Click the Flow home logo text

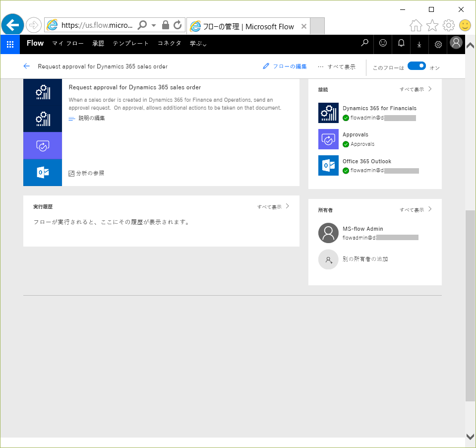35,43
